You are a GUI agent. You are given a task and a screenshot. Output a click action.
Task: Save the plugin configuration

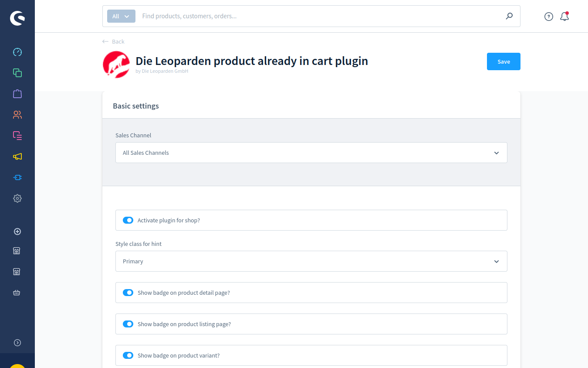click(x=504, y=61)
